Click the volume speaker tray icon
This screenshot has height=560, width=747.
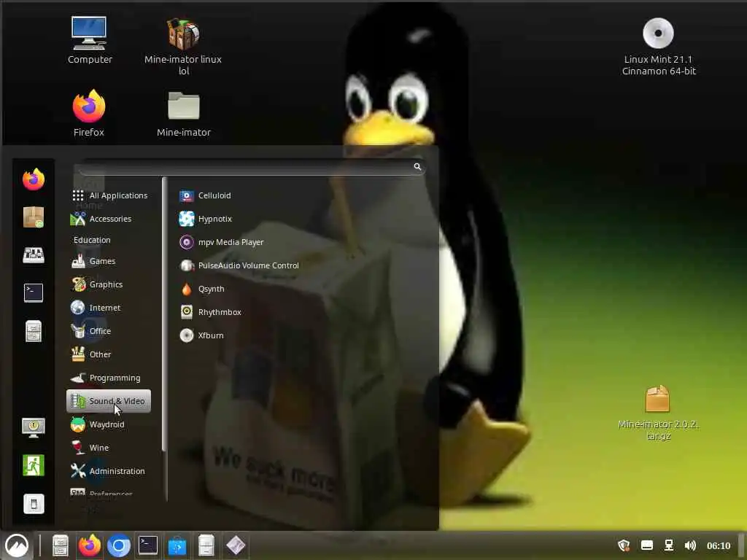(690, 545)
